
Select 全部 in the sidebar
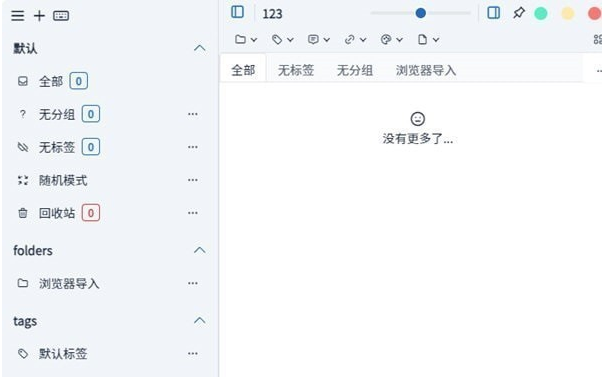tap(51, 82)
